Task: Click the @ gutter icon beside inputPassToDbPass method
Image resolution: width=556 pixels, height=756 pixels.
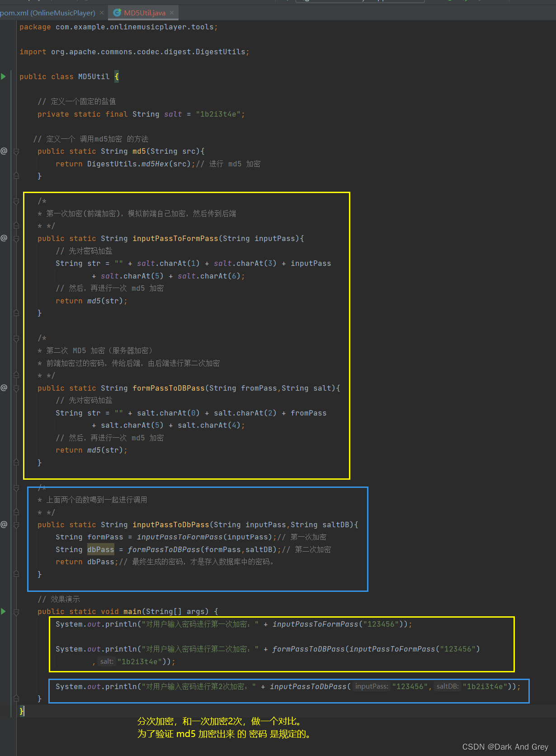Action: pyautogui.click(x=4, y=524)
